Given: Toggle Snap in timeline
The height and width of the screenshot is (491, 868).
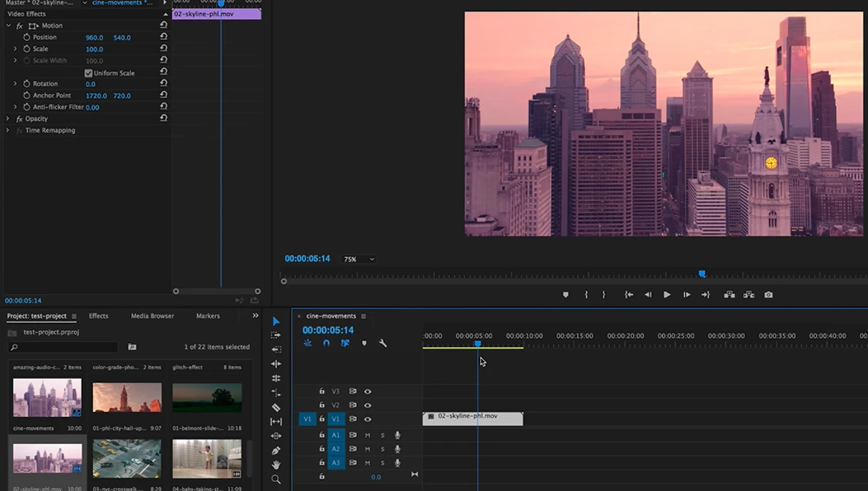Looking at the screenshot, I should pyautogui.click(x=327, y=343).
